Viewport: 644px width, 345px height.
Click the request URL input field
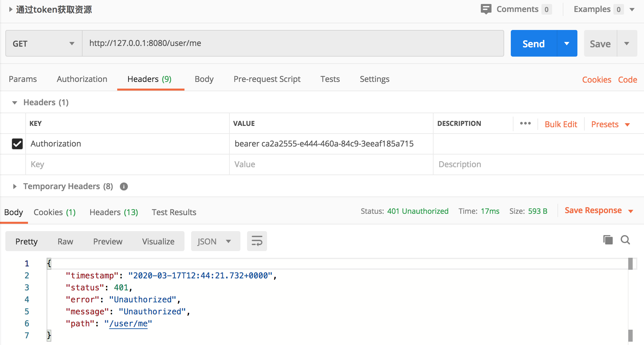[x=293, y=43]
